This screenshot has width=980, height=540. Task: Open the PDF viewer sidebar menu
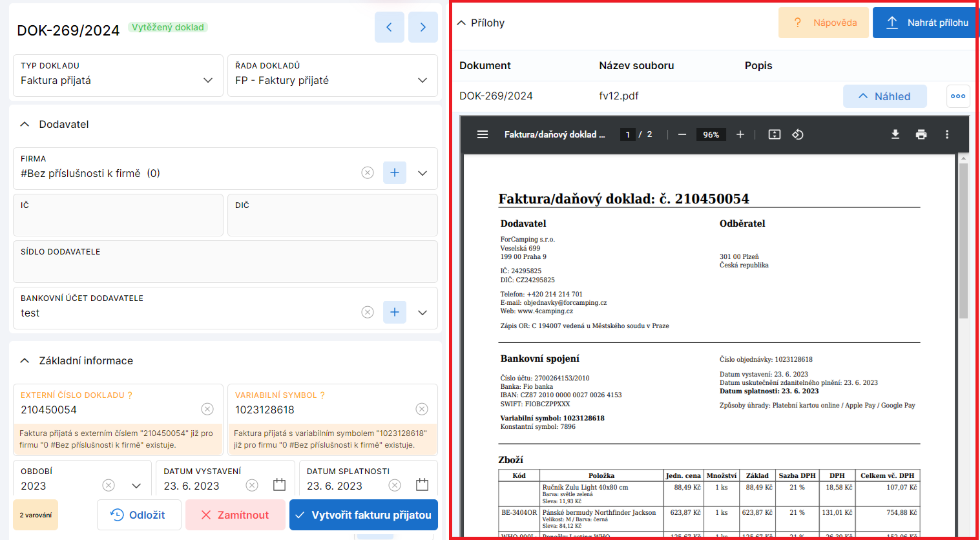coord(483,134)
